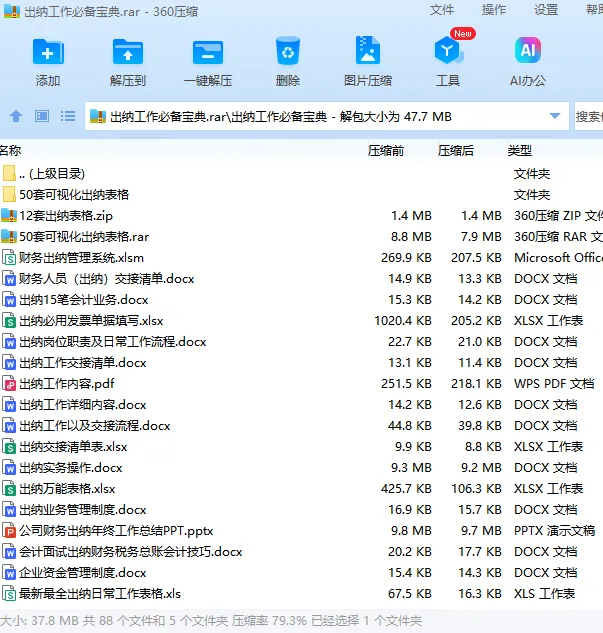Click the 360压缩 icon in the title bar
603x633 pixels.
(x=11, y=10)
